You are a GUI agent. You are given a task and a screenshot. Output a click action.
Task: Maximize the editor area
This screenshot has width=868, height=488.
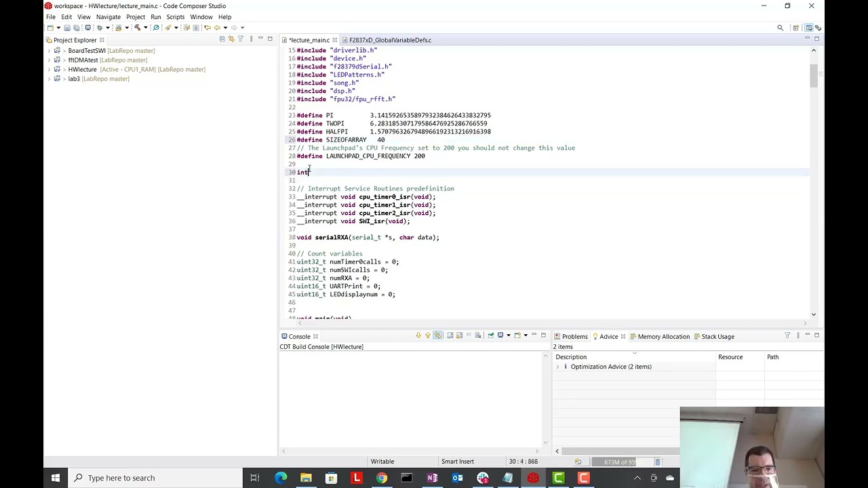(x=816, y=39)
